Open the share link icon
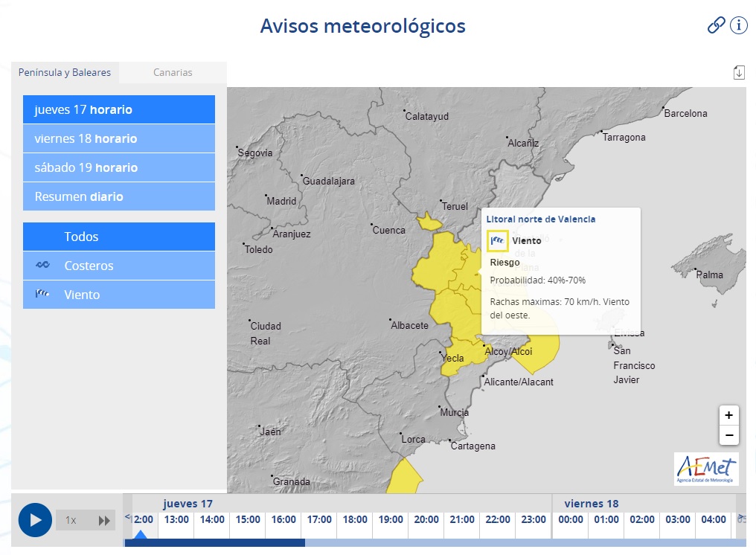Screen dimensions: 756x555 715,25
